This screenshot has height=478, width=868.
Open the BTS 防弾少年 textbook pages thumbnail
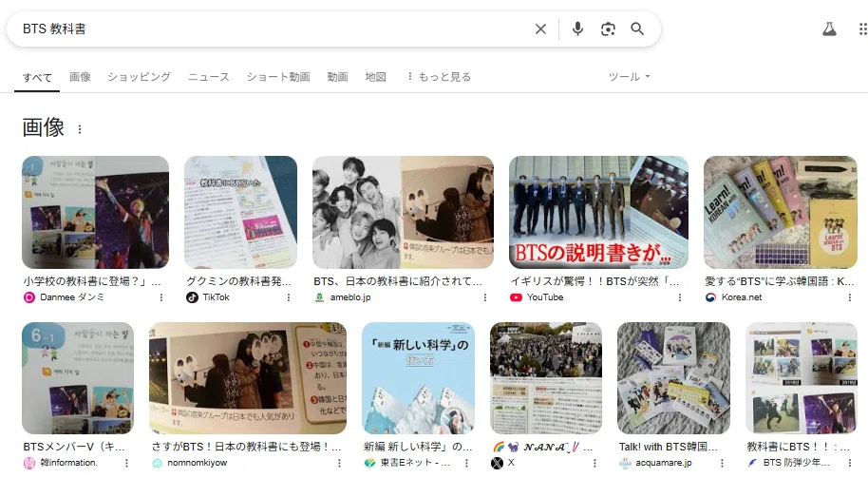click(x=801, y=378)
